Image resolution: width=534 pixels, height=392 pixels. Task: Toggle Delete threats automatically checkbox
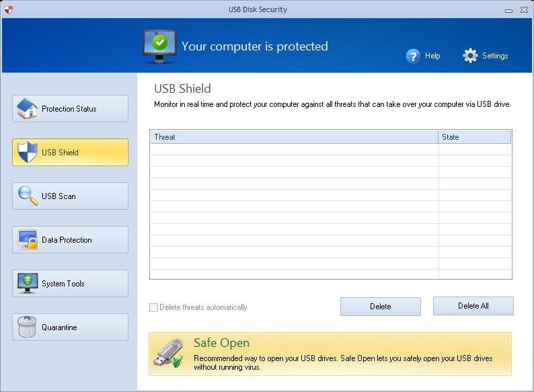click(154, 308)
